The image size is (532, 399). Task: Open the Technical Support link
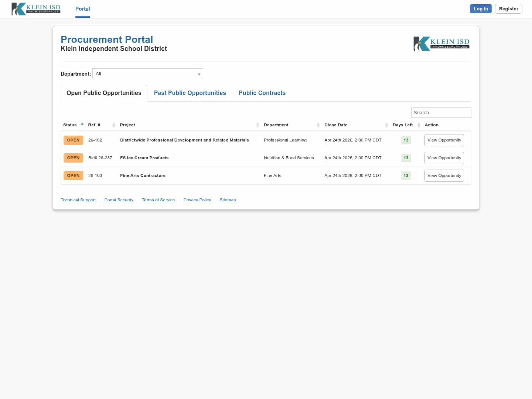coord(78,200)
